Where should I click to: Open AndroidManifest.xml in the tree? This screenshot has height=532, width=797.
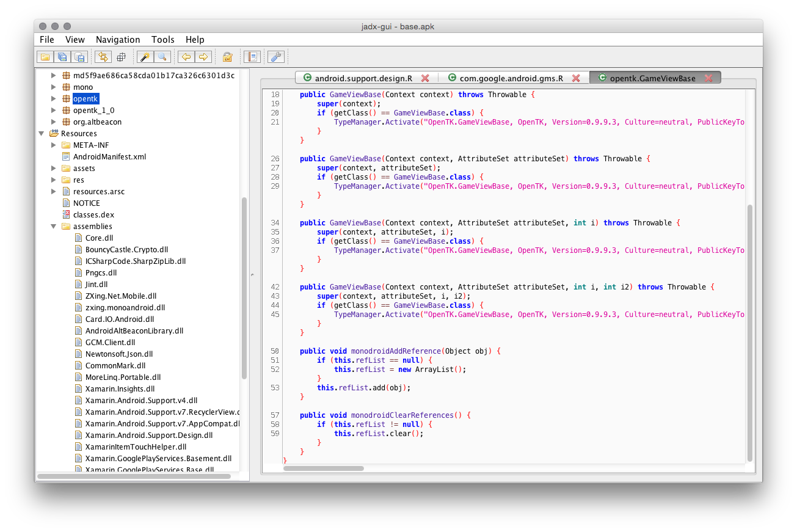pos(109,157)
